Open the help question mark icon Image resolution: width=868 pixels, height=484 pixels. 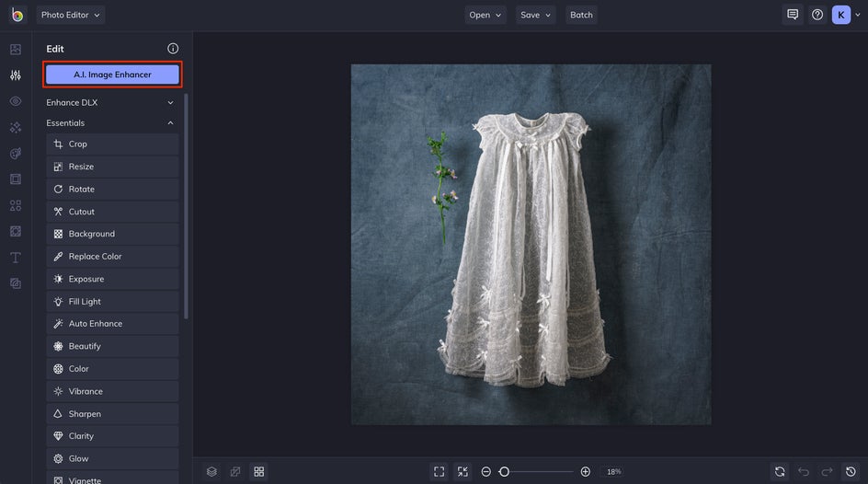tap(817, 15)
